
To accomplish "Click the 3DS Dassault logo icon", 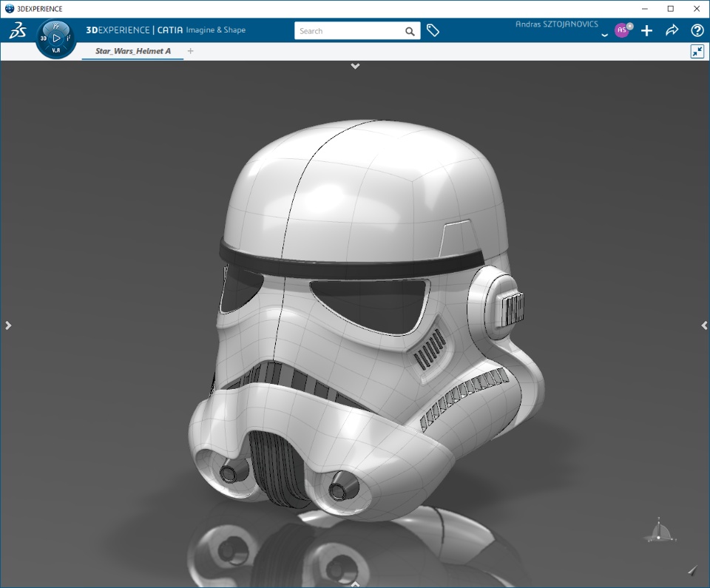I will pyautogui.click(x=17, y=31).
